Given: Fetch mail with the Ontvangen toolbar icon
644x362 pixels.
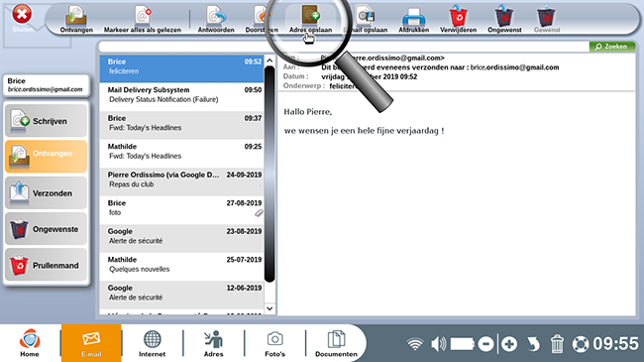Looking at the screenshot, I should 76,16.
